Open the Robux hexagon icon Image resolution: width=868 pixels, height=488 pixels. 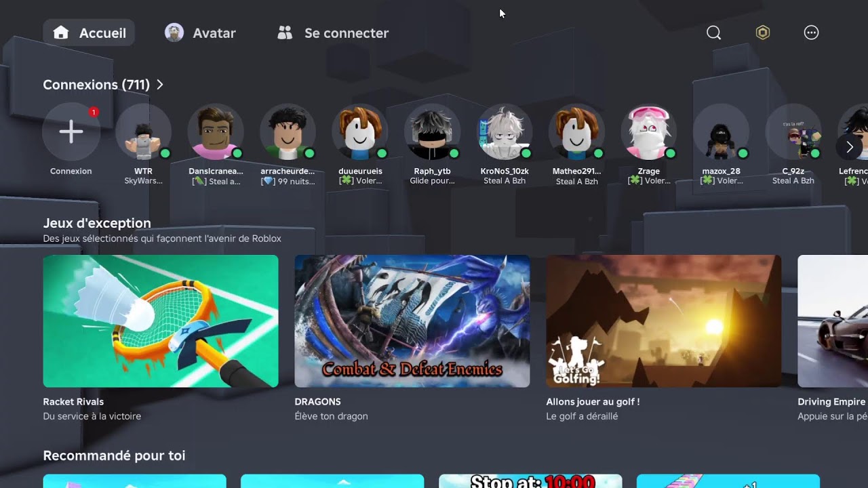pyautogui.click(x=763, y=33)
